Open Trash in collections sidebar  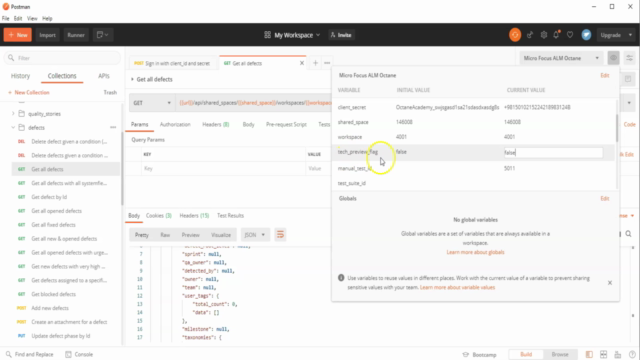[110, 93]
